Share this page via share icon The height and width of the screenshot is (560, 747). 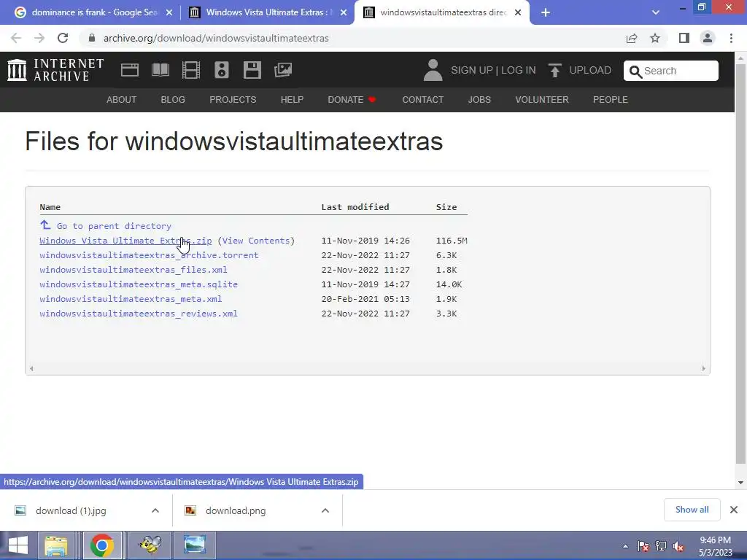632,38
